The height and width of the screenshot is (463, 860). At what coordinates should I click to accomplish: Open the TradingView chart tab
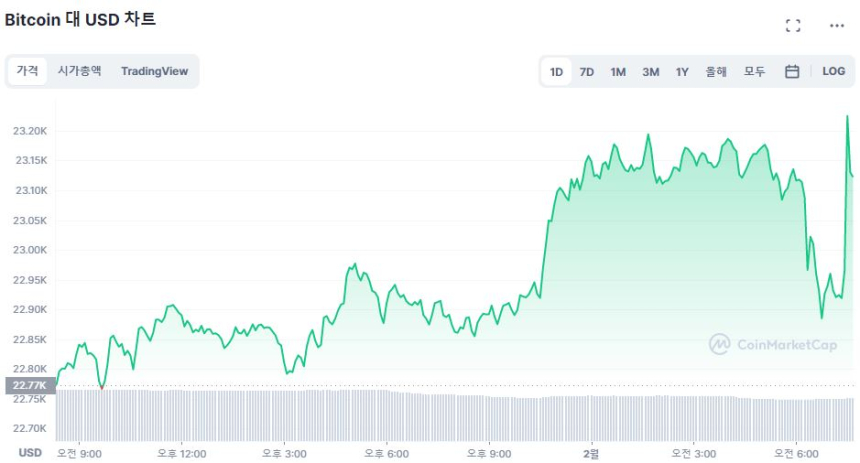(154, 71)
